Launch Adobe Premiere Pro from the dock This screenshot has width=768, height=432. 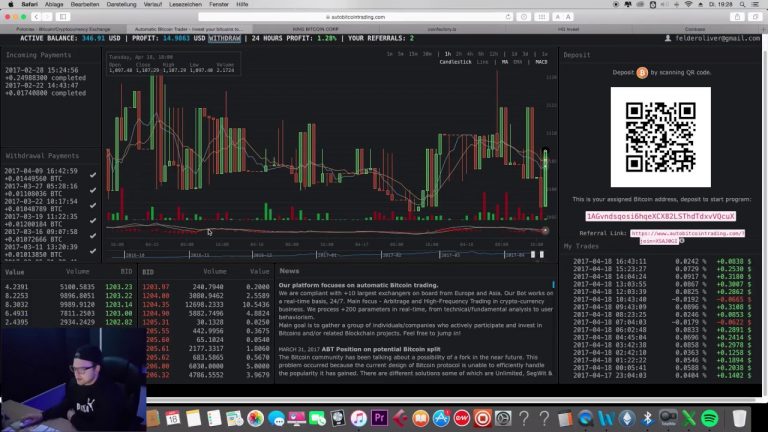pyautogui.click(x=380, y=418)
